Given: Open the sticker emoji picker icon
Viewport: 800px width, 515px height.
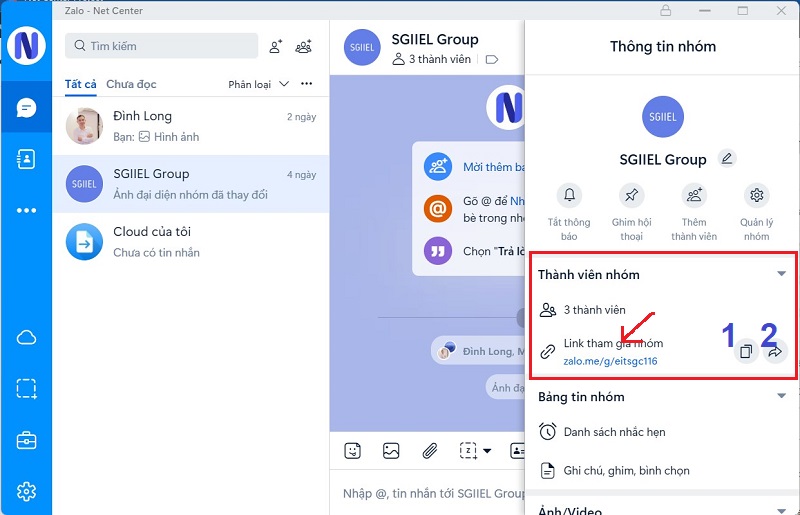Looking at the screenshot, I should pyautogui.click(x=353, y=451).
